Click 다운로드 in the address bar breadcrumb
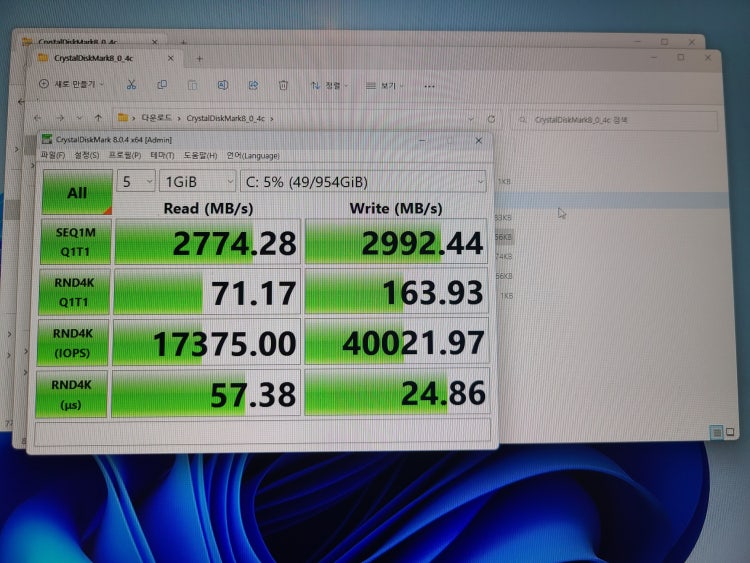This screenshot has height=563, width=750. point(156,118)
